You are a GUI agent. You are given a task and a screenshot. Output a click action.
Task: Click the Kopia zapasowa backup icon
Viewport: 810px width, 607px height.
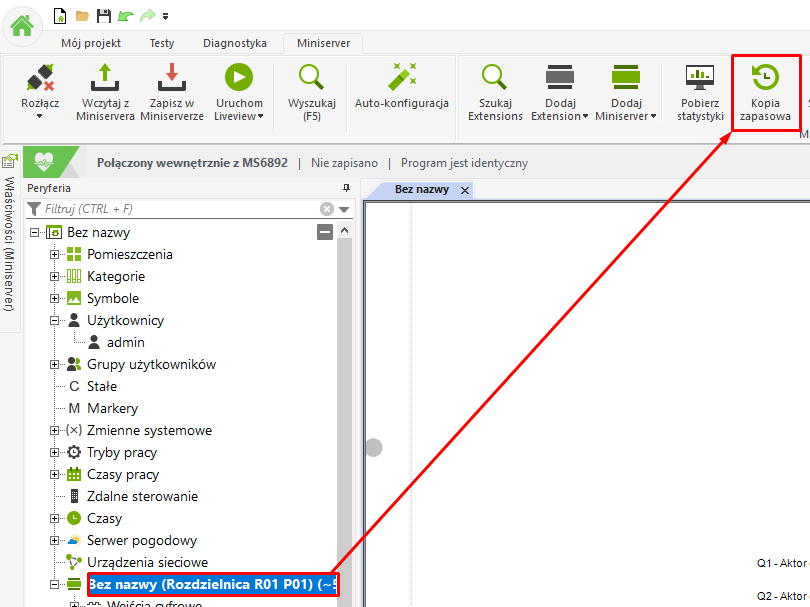765,80
